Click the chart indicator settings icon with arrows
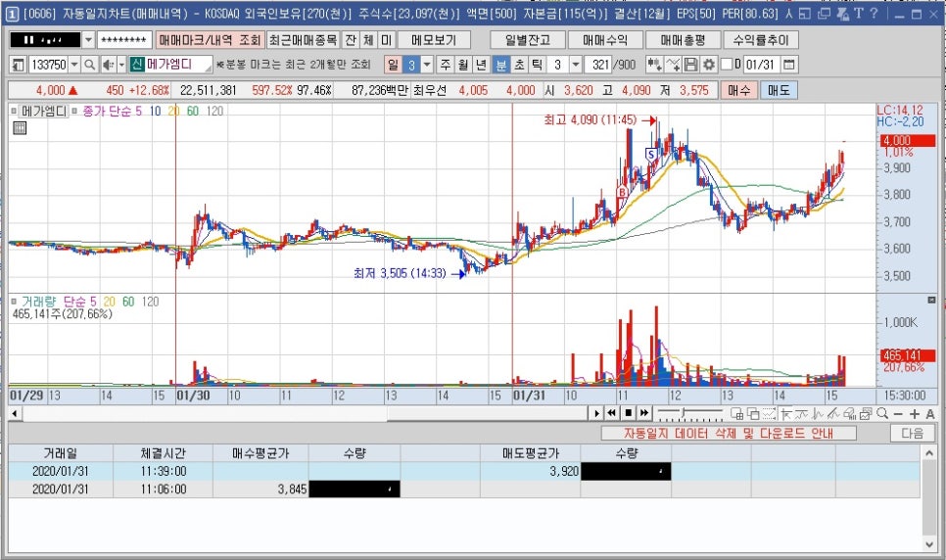Image resolution: width=946 pixels, height=560 pixels. point(653,64)
